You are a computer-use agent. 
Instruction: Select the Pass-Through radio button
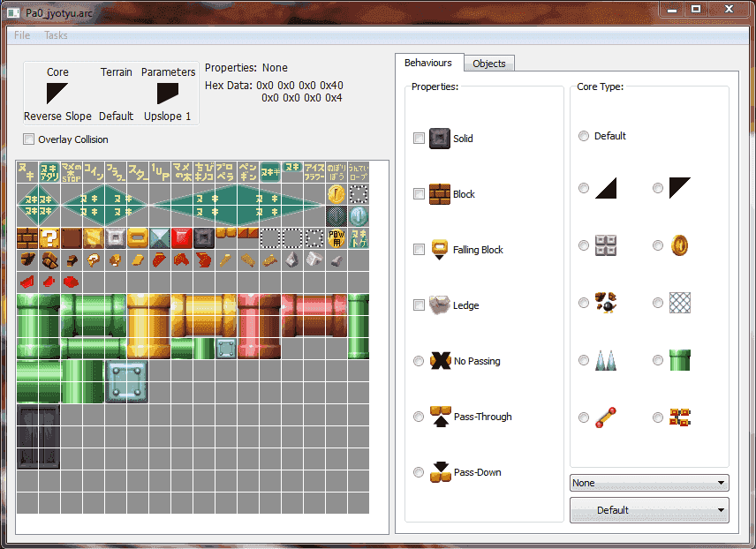coord(419,417)
